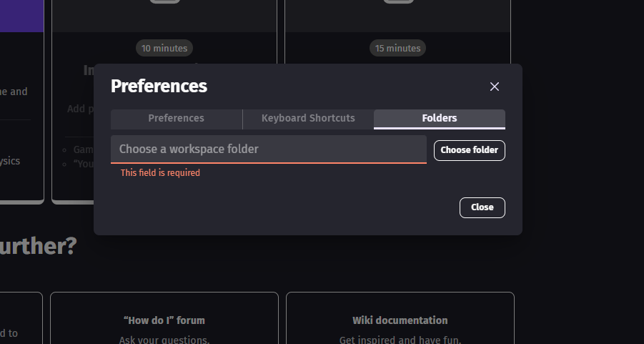Click the 10 minutes badge
This screenshot has width=644, height=344.
click(x=164, y=48)
